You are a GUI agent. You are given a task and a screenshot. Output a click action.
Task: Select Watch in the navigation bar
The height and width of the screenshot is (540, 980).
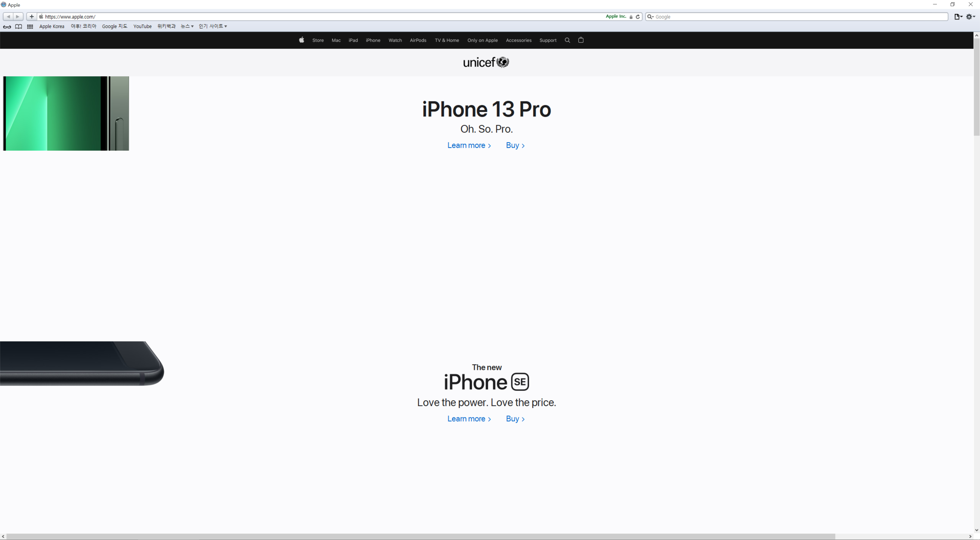click(395, 40)
